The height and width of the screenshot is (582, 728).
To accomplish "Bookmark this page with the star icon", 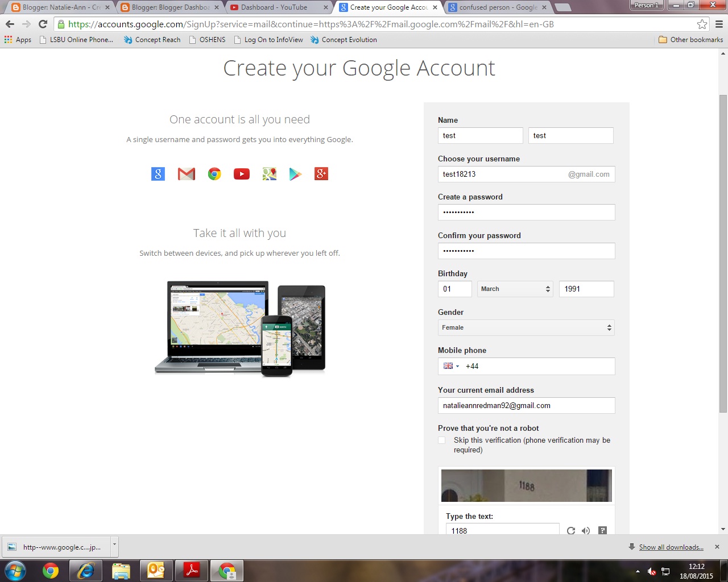I will [702, 24].
